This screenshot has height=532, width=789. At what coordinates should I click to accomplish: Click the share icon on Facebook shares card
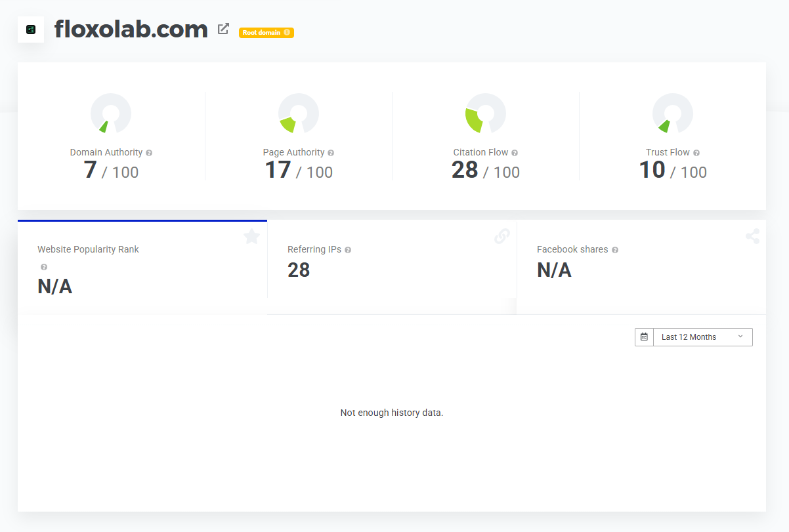752,236
